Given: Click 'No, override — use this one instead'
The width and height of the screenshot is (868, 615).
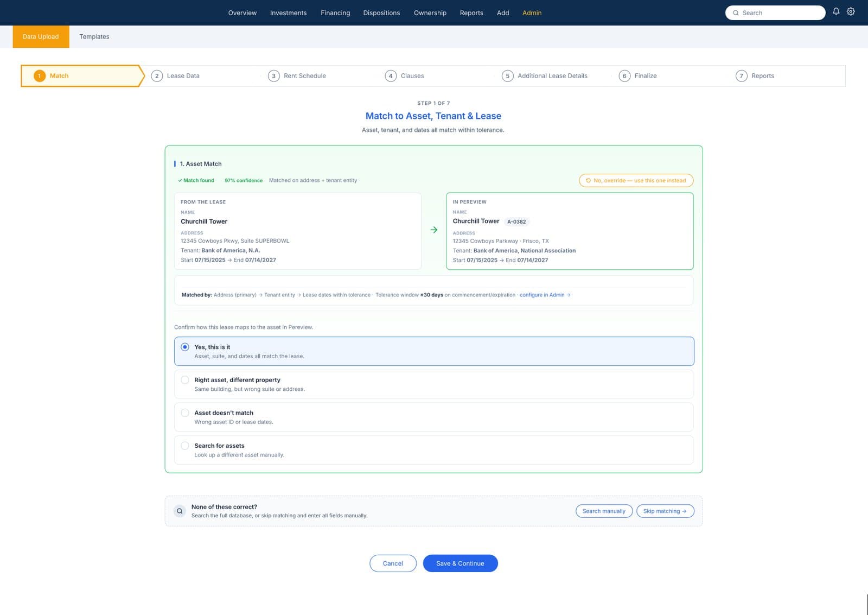Looking at the screenshot, I should [x=636, y=181].
